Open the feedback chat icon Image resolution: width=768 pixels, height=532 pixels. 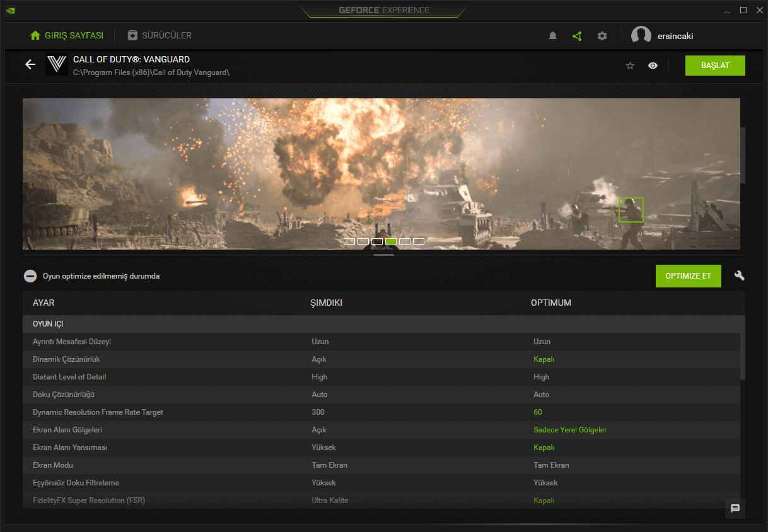click(x=735, y=508)
